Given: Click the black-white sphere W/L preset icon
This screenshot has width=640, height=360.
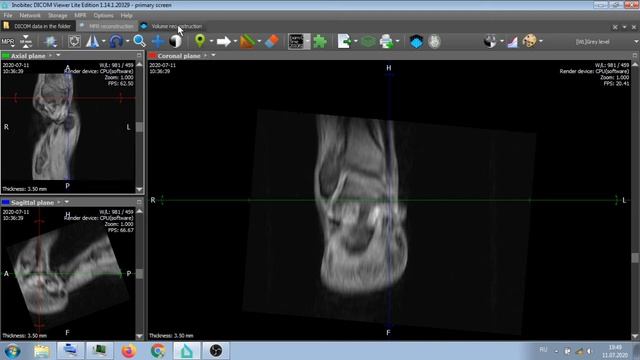Looking at the screenshot, I should 490,41.
